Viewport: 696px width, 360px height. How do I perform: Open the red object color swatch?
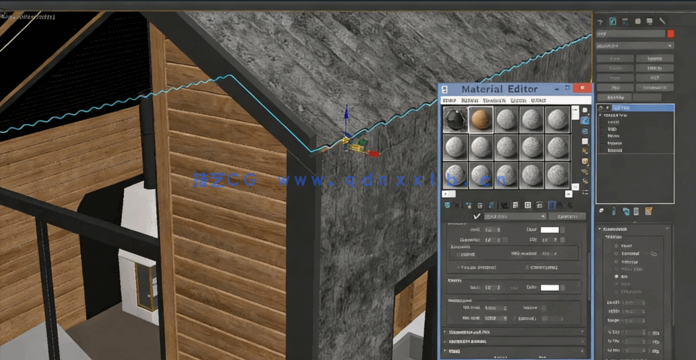click(x=670, y=33)
